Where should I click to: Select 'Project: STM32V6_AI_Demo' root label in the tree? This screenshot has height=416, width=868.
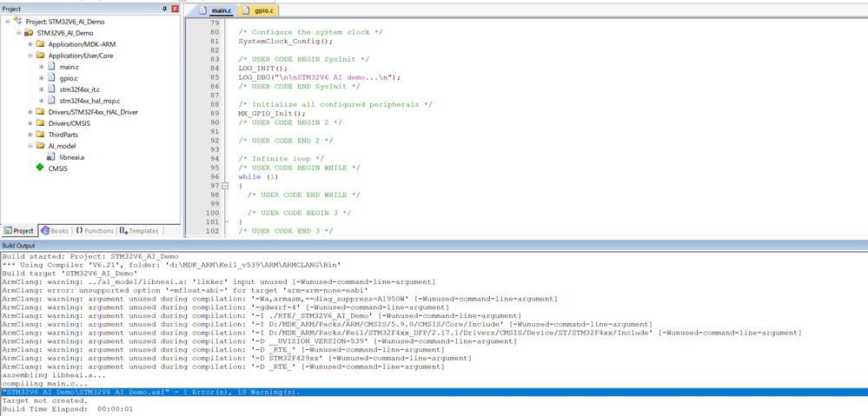tap(65, 22)
